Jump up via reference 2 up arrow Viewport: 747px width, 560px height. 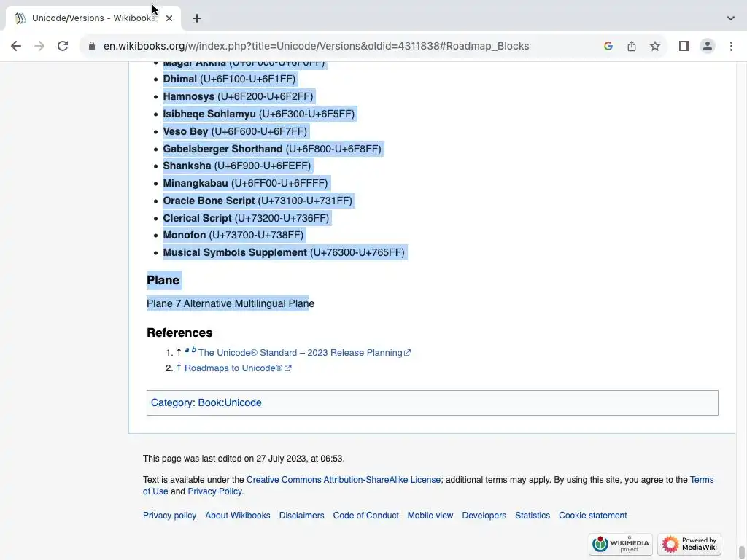click(x=179, y=367)
